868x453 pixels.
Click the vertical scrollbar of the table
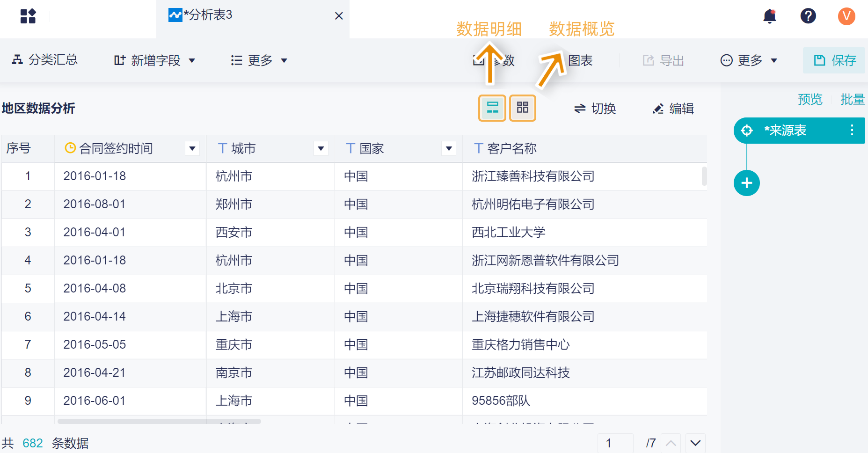coord(704,176)
